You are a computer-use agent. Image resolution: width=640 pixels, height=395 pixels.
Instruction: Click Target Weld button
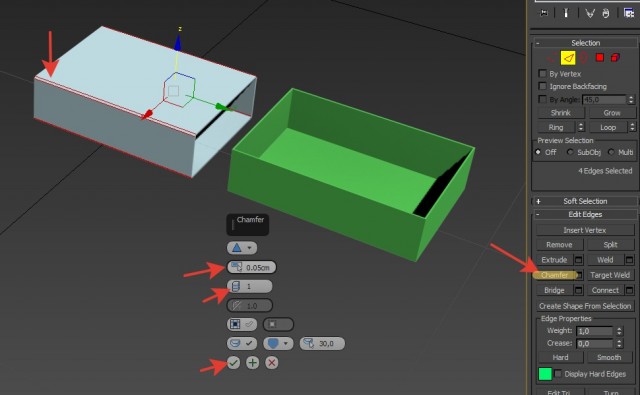(x=610, y=275)
